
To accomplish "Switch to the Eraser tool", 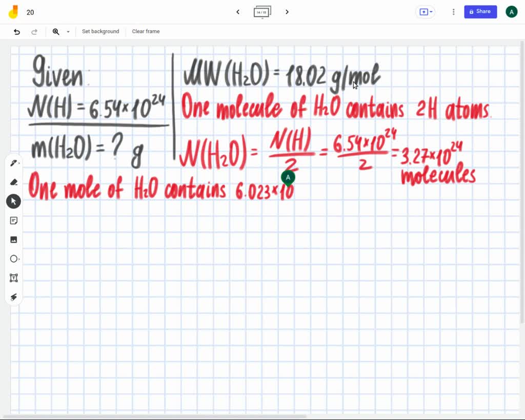I will coord(13,182).
